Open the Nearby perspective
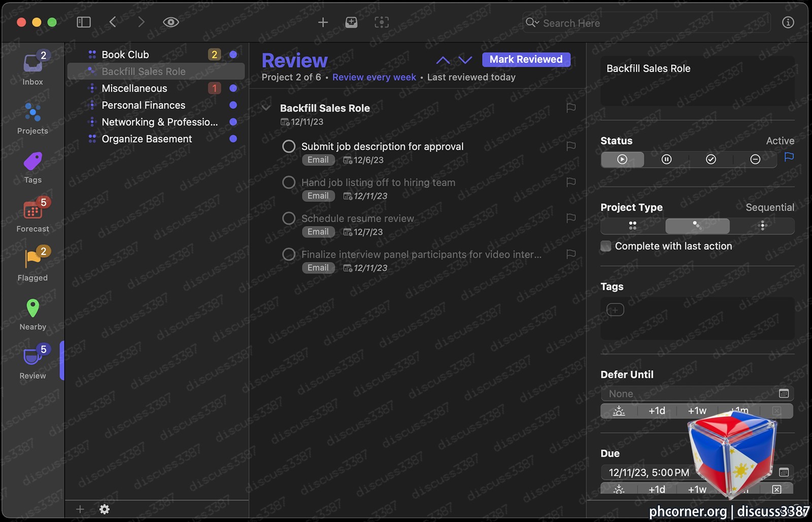This screenshot has height=522, width=812. point(32,315)
